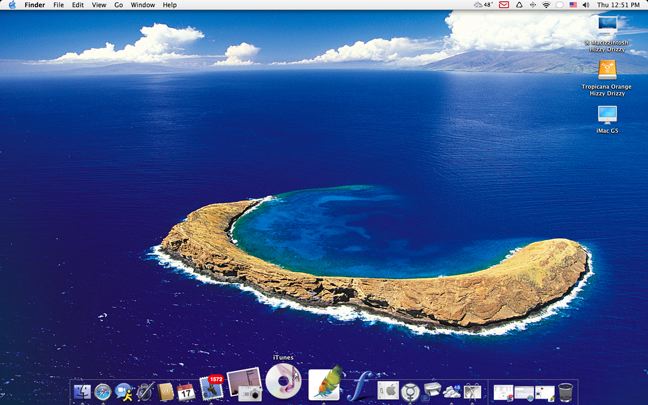Image resolution: width=648 pixels, height=405 pixels.
Task: Click the 48° weather menu bar item
Action: click(x=483, y=5)
